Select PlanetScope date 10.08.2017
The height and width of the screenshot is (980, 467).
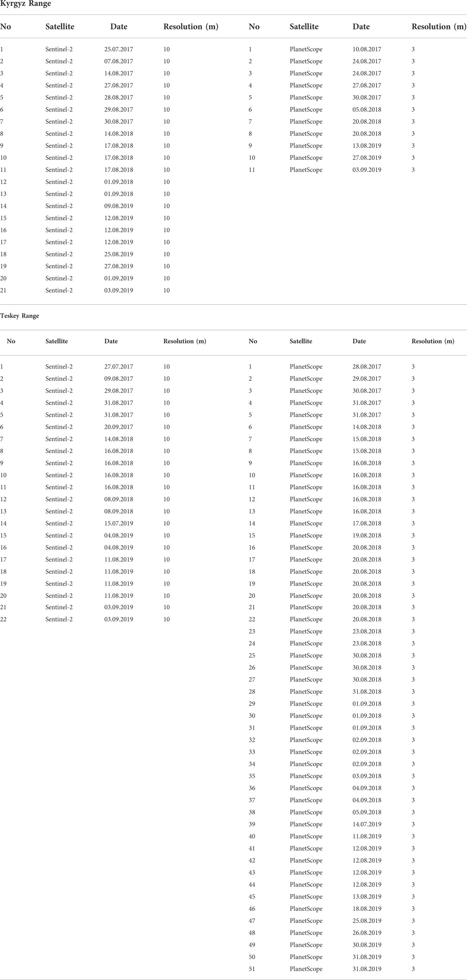[x=367, y=49]
